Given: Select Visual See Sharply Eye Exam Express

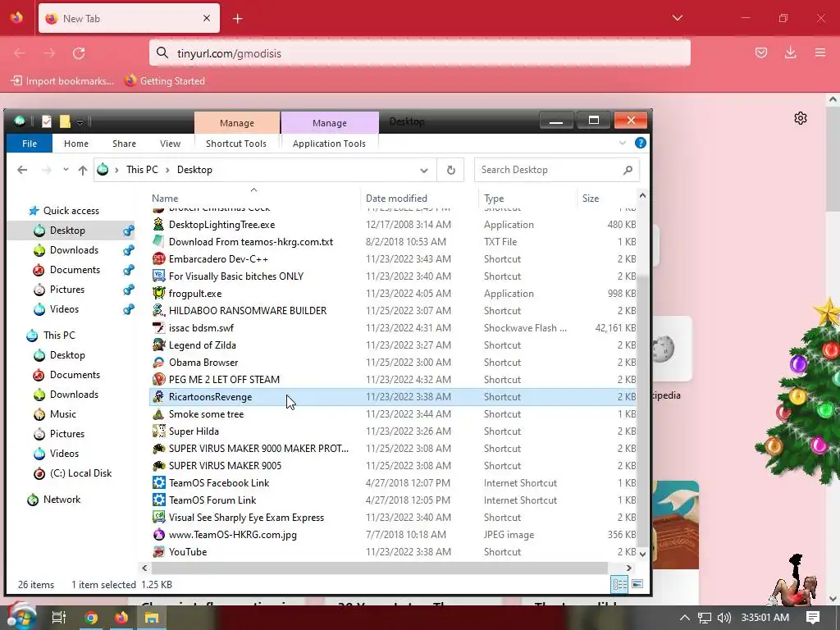Looking at the screenshot, I should pos(246,518).
